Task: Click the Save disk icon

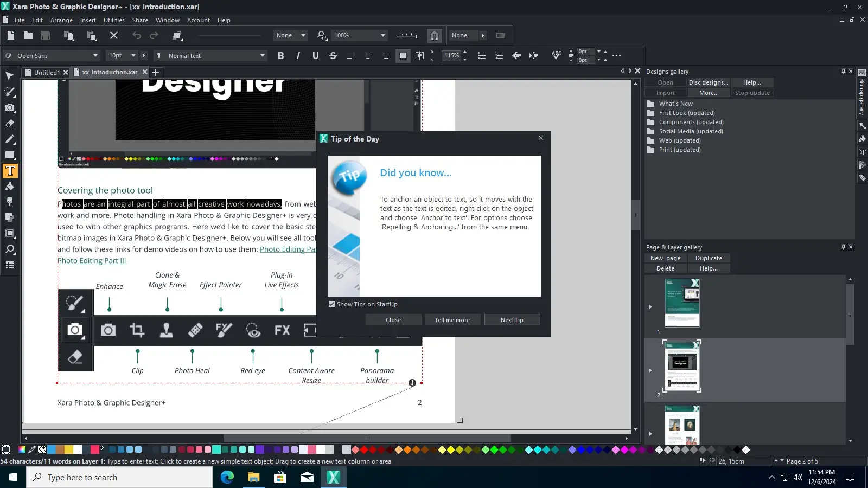Action: (46, 35)
